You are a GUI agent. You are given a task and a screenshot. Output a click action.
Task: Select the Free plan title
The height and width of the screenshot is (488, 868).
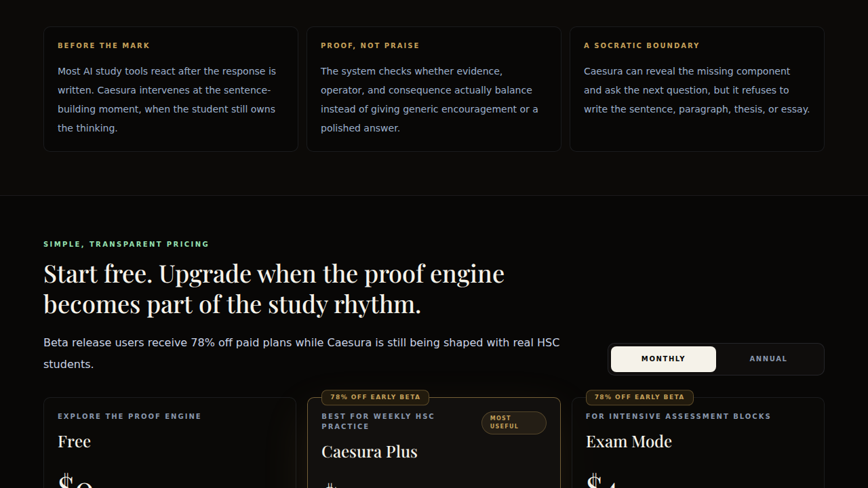[x=74, y=441]
